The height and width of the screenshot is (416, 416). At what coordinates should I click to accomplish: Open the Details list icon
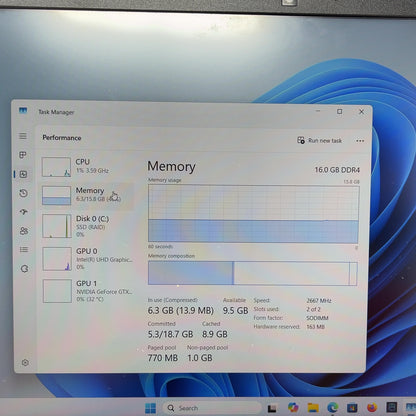tap(24, 249)
